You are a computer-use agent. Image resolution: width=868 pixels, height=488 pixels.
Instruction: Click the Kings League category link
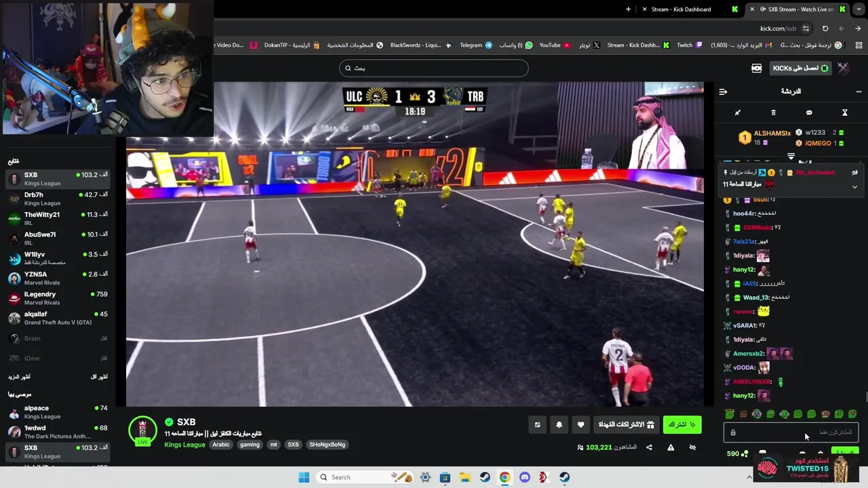(x=184, y=445)
